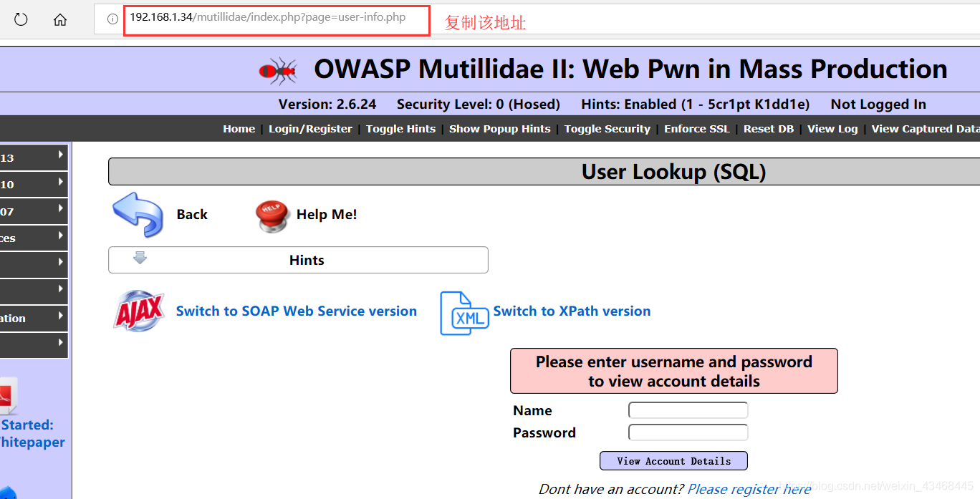The image size is (980, 499).
Task: Enforce SSL from the top menu
Action: point(696,129)
